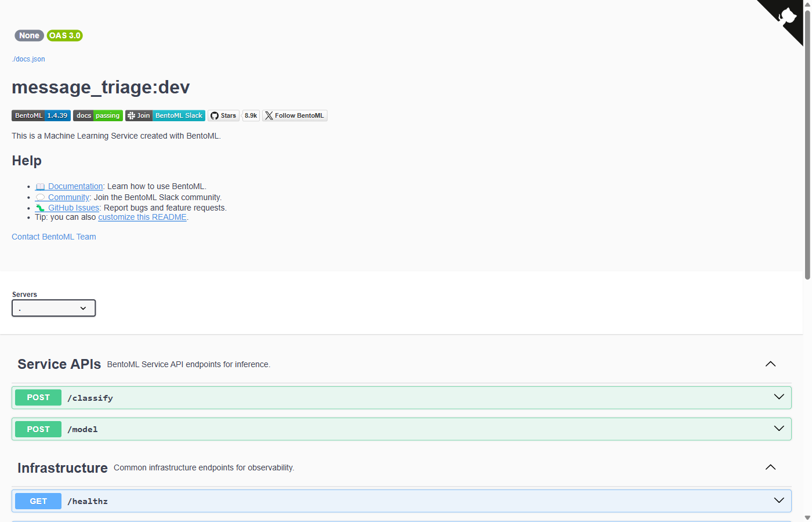Open the Servers dropdown

[x=53, y=308]
